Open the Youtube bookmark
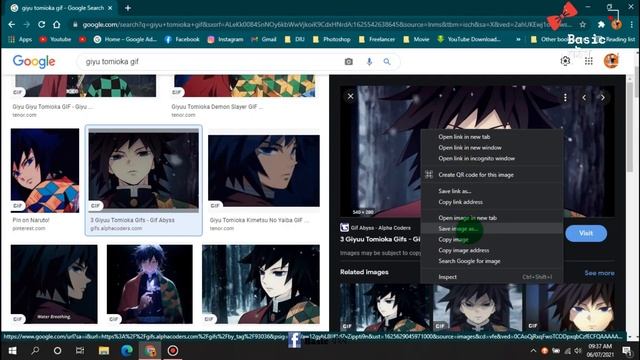Screen dimensions: 640x360 click(x=56, y=39)
